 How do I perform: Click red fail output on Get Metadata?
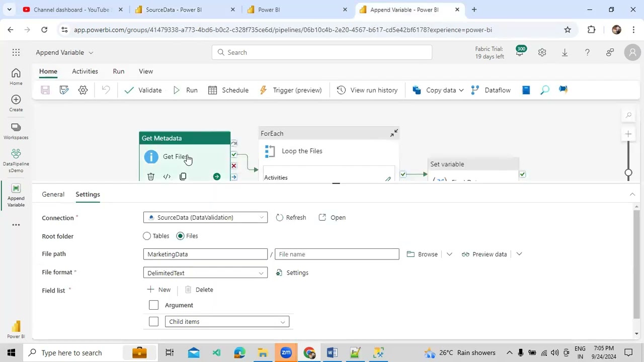(233, 165)
